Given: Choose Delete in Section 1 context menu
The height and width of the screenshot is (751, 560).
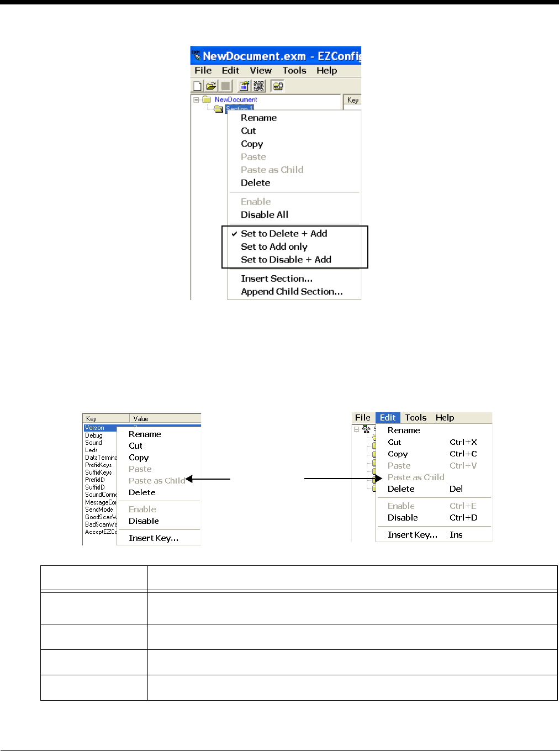Looking at the screenshot, I should tap(294, 183).
